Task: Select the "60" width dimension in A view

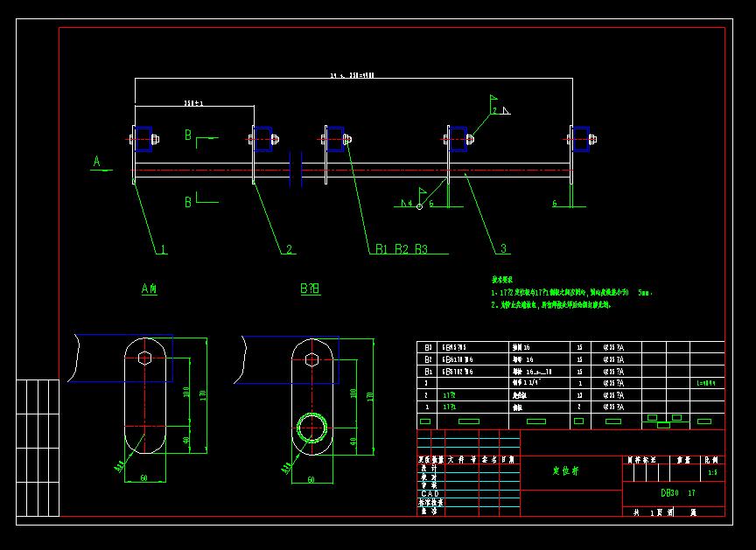Action: coord(143,477)
